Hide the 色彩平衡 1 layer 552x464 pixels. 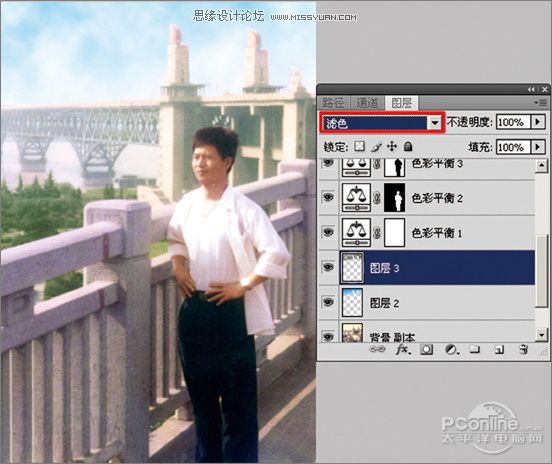328,232
